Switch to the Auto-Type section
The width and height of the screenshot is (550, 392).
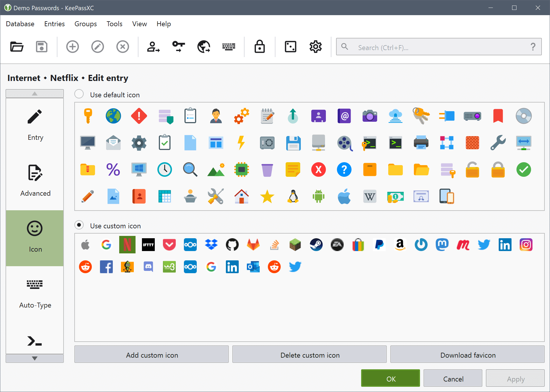[x=35, y=294]
